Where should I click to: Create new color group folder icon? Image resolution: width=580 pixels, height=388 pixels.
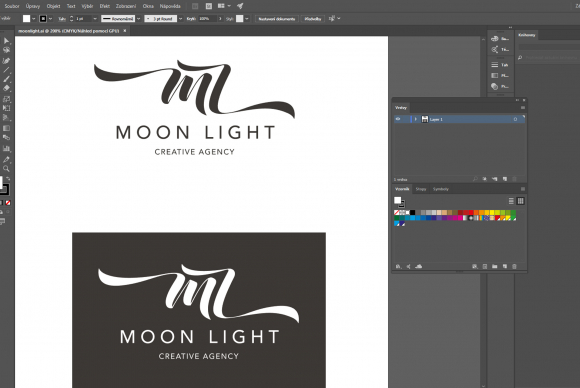[495, 266]
